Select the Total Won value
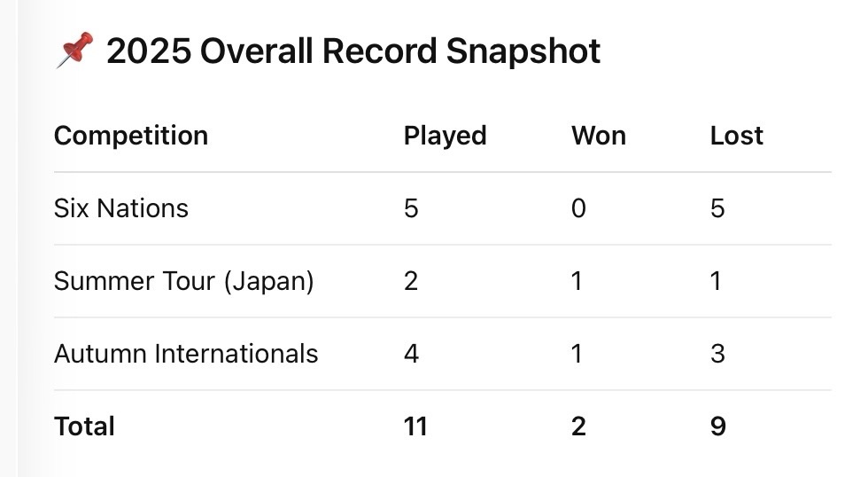 coord(578,426)
